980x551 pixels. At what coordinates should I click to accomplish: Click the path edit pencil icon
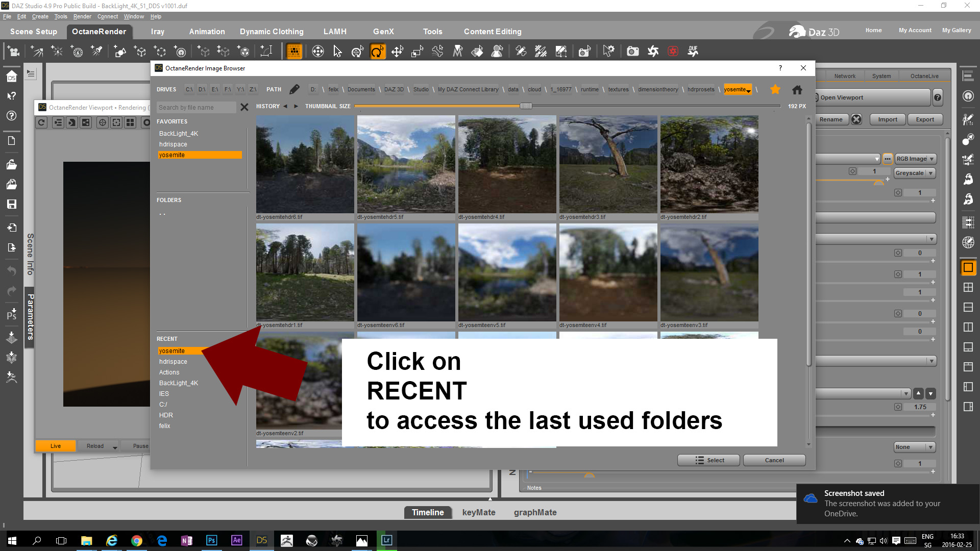click(295, 89)
